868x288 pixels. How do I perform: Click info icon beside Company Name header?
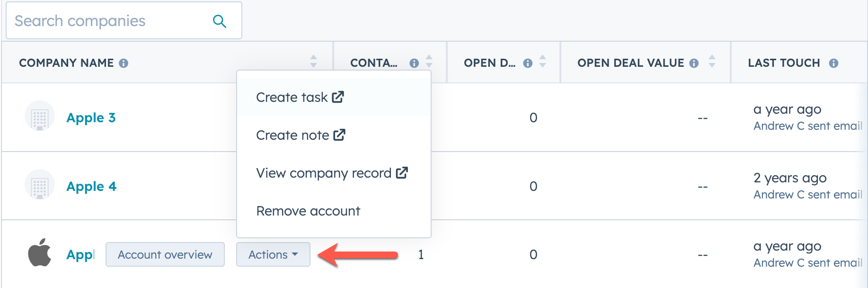point(124,63)
